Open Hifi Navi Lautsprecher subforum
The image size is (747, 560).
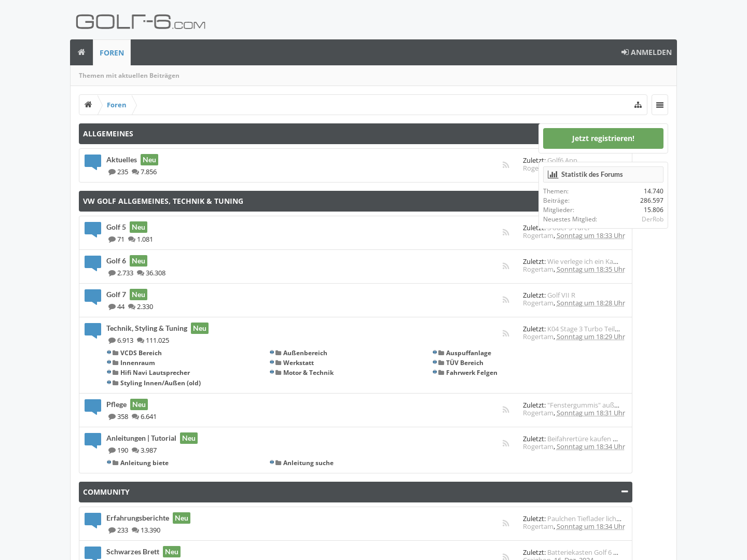point(155,373)
